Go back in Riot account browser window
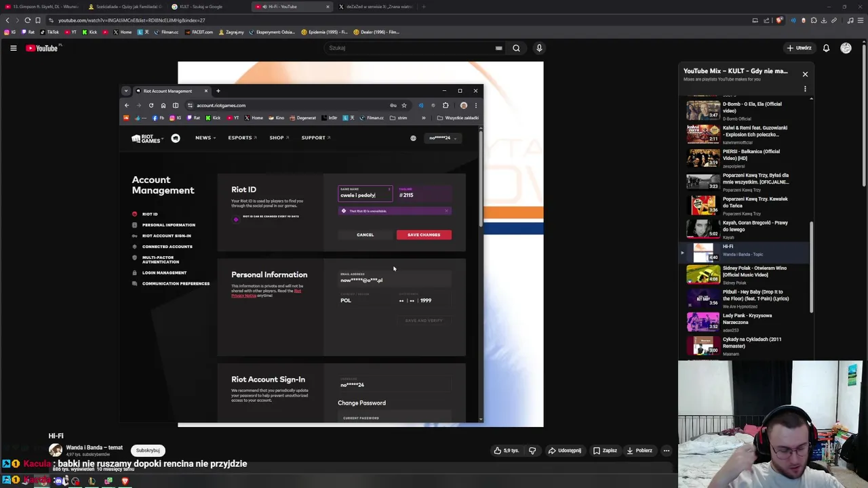Screen dimensions: 868x488 (x=126, y=105)
